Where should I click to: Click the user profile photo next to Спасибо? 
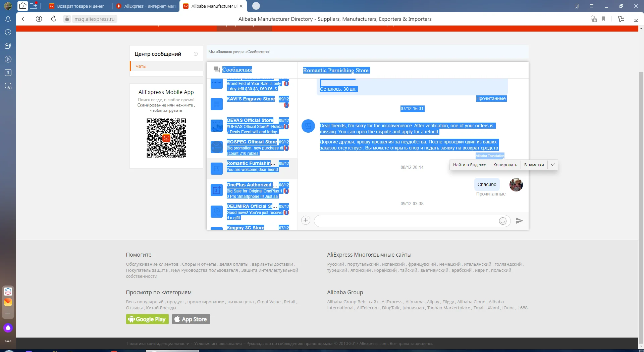coord(516,185)
